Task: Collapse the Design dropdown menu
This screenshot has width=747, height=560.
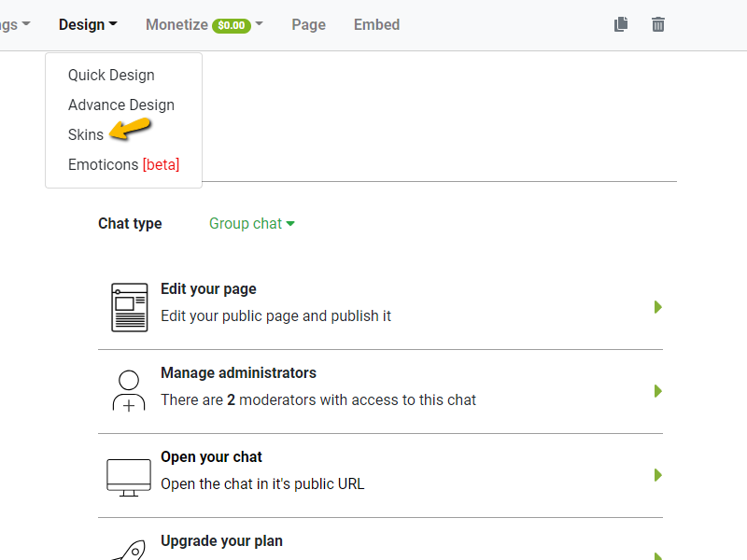Action: tap(88, 25)
